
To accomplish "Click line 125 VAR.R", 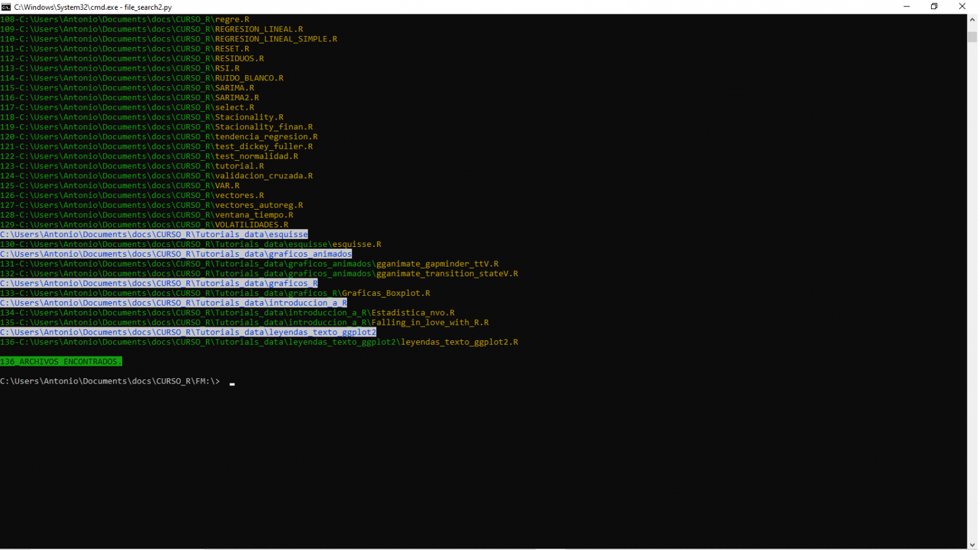I will coord(120,186).
